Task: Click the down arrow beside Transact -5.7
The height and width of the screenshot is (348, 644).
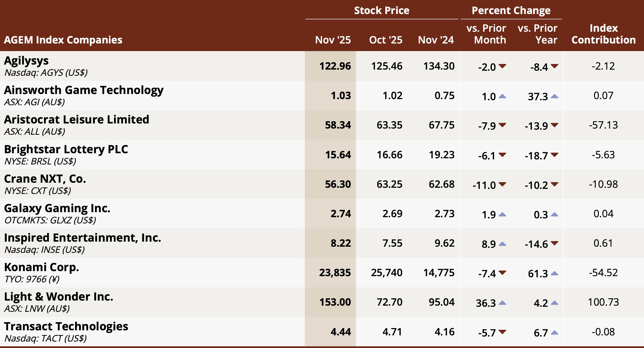Action: pyautogui.click(x=502, y=332)
